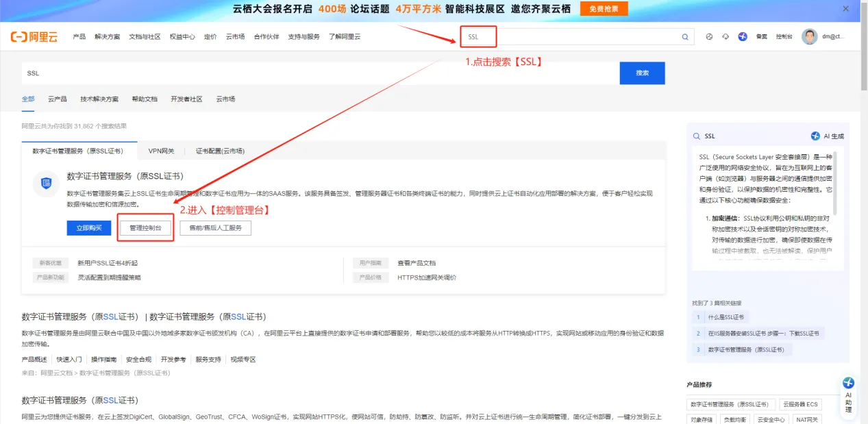Viewport: 868px width, 424px height.
Task: Open the globe region icon in header
Action: (709, 37)
